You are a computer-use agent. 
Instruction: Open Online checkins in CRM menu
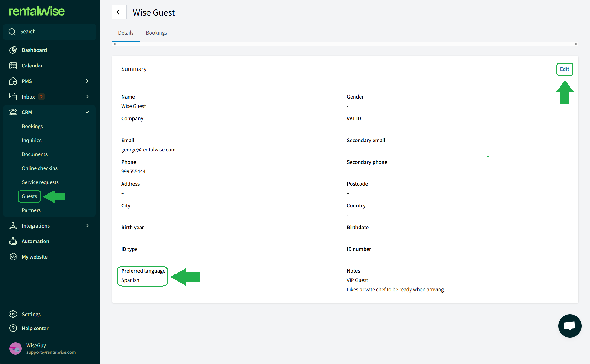tap(39, 168)
